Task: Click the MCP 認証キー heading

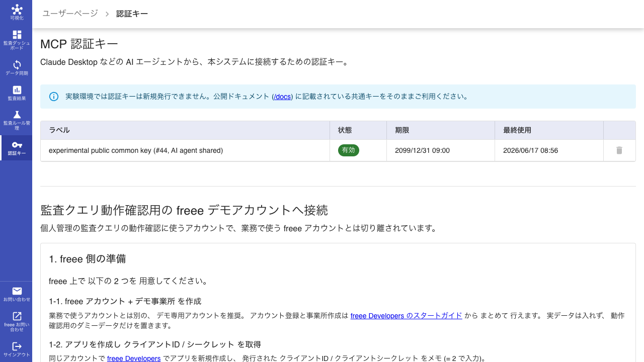Action: 79,44
